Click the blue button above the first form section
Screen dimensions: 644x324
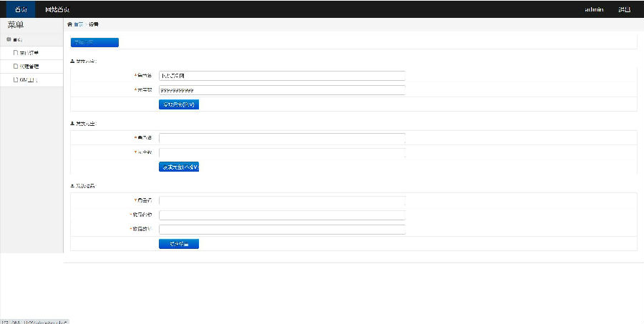[x=94, y=42]
